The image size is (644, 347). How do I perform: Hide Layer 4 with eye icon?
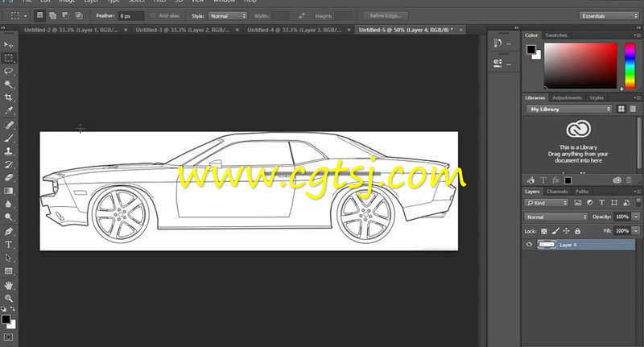(x=529, y=244)
